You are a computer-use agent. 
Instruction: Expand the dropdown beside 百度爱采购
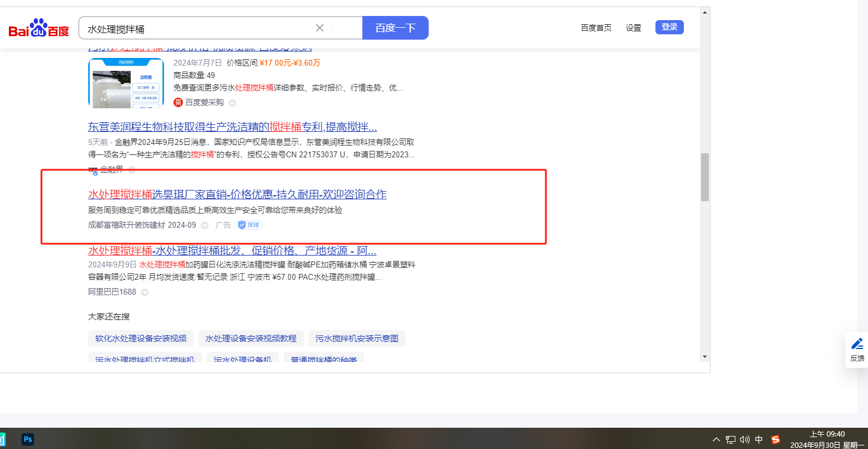232,103
